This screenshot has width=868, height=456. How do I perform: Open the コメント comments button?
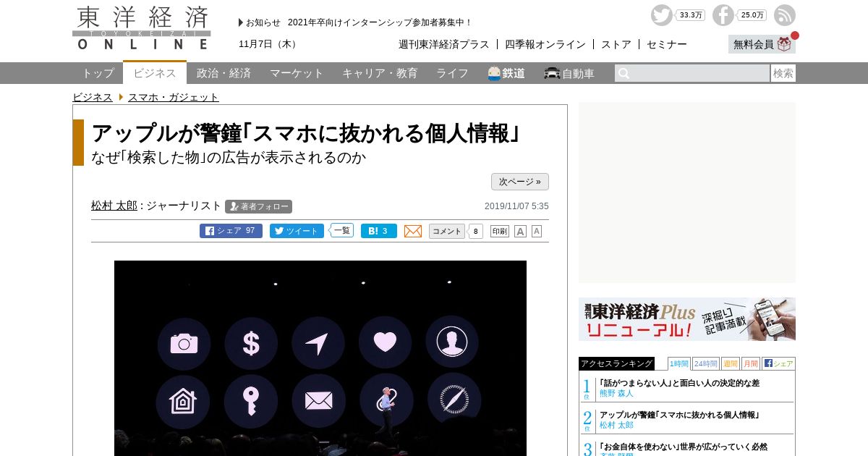point(446,231)
